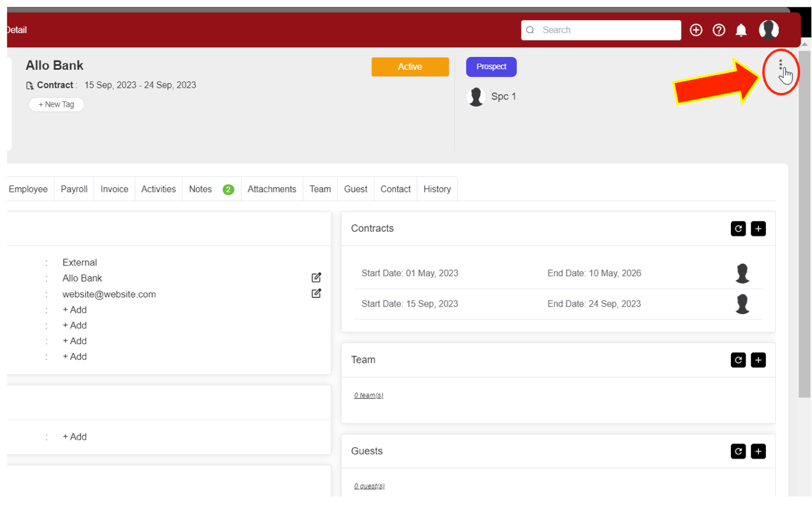This screenshot has width=812, height=506.
Task: Click the + New Tag button
Action: click(56, 104)
